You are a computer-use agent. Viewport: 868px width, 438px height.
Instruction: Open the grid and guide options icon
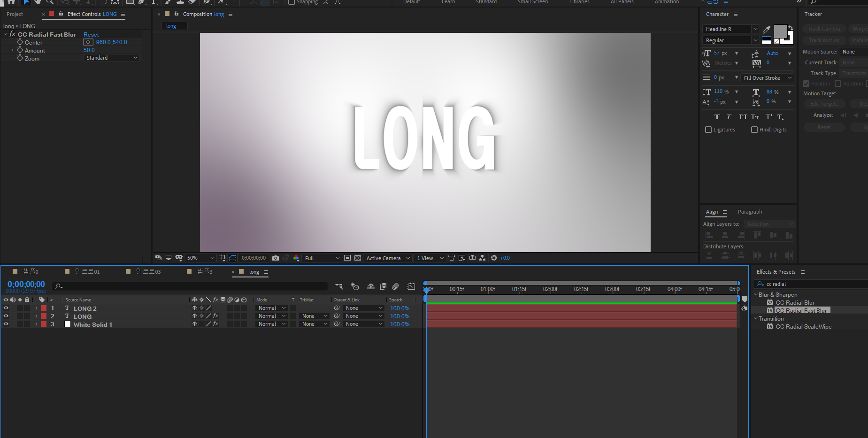[222, 258]
